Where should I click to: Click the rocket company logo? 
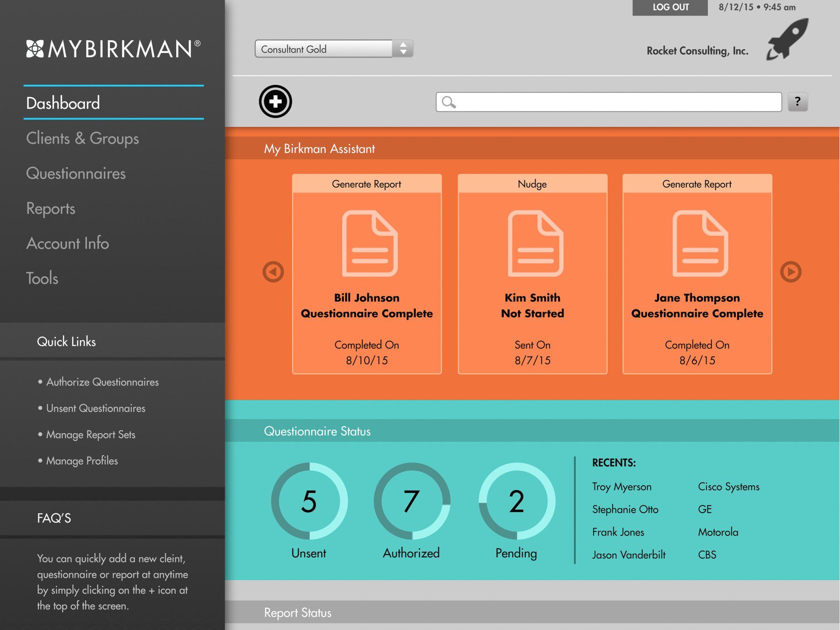click(787, 40)
